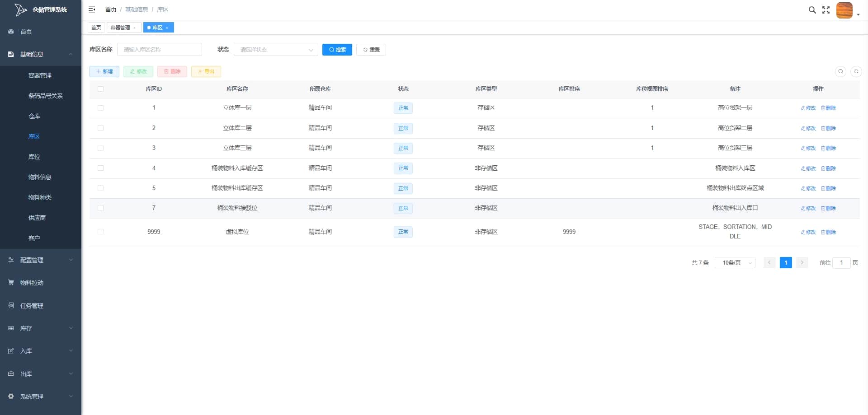This screenshot has width=868, height=415.
Task: Select page 1 in pagination
Action: point(786,262)
